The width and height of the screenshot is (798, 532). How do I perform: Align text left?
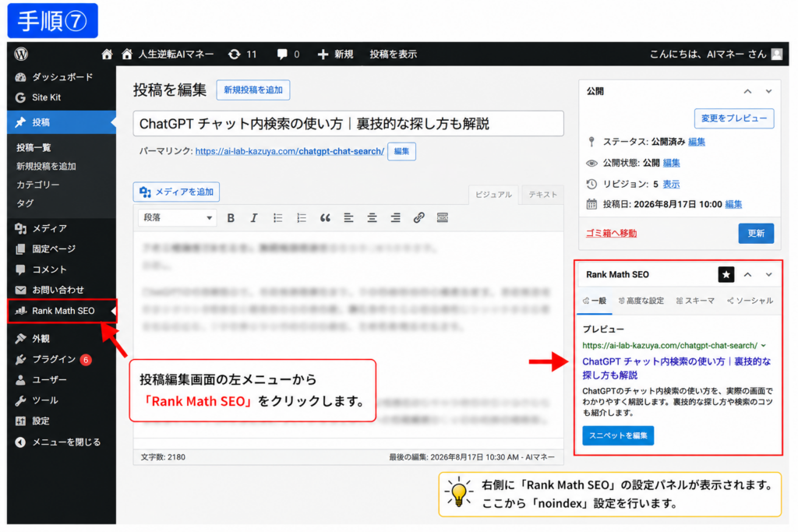click(348, 217)
